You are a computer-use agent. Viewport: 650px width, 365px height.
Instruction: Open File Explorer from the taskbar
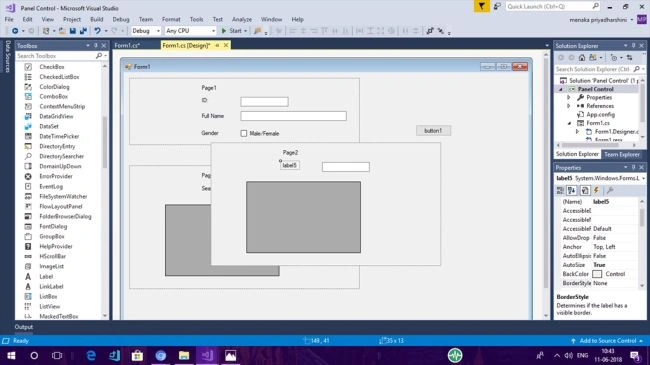tap(184, 355)
